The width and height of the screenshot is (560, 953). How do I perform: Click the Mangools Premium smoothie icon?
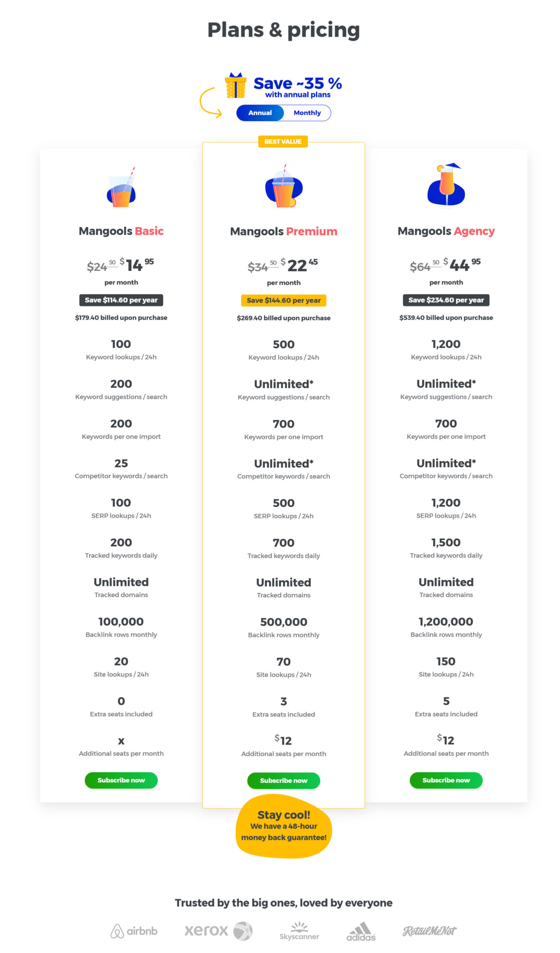tap(284, 187)
